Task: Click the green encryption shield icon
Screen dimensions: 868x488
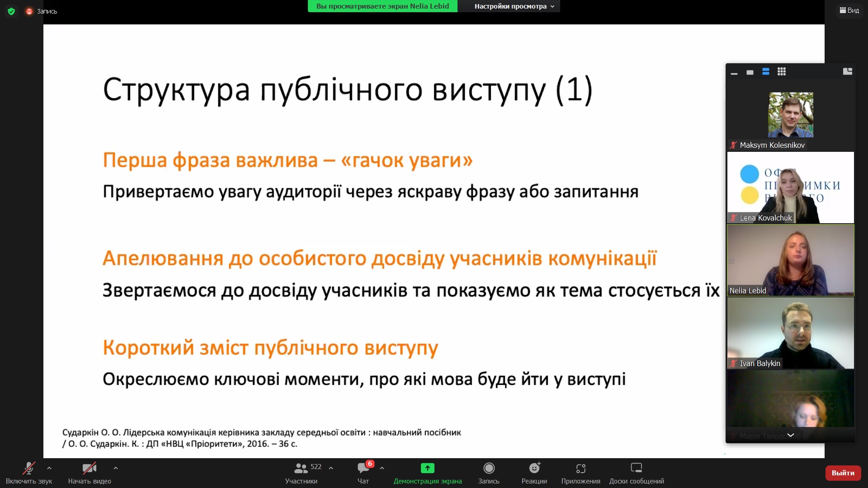Action: pos(11,11)
